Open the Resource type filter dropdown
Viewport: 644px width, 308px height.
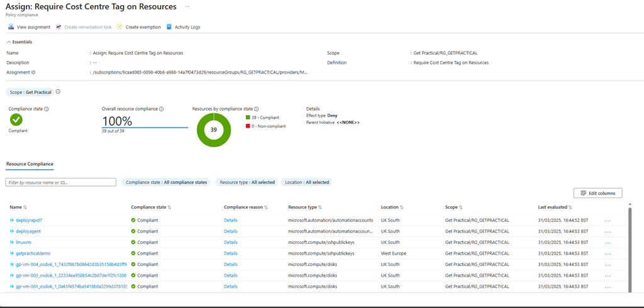(x=247, y=182)
